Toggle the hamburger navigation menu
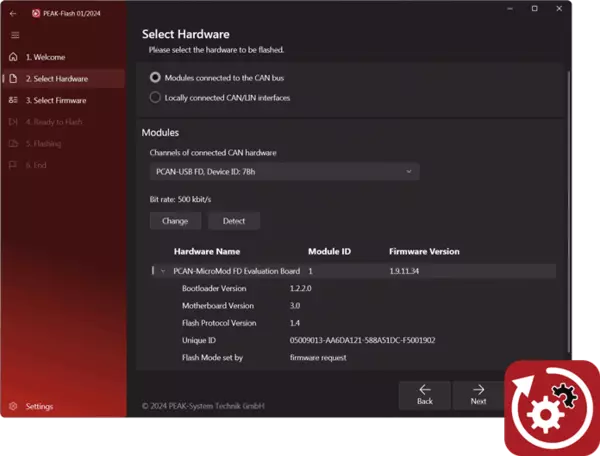 15,35
